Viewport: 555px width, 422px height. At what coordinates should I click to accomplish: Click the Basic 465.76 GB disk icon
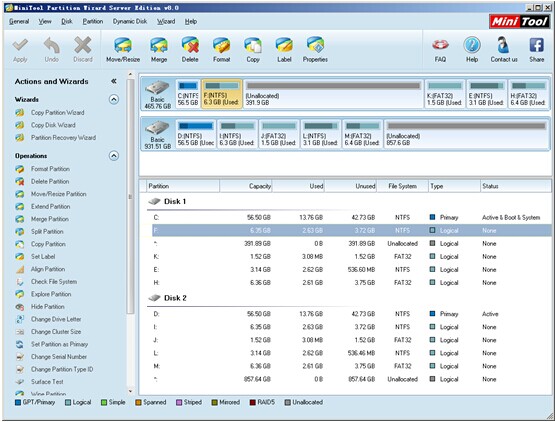(x=157, y=88)
